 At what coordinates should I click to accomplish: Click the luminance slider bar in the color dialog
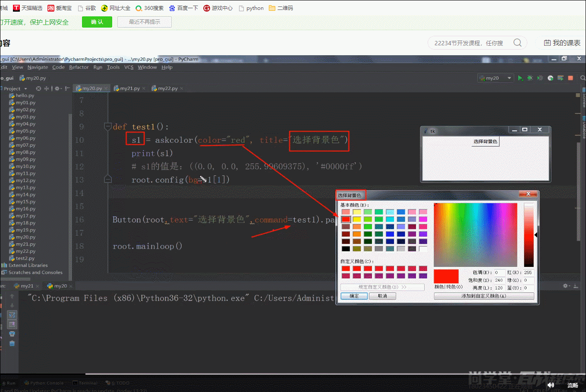pyautogui.click(x=529, y=235)
